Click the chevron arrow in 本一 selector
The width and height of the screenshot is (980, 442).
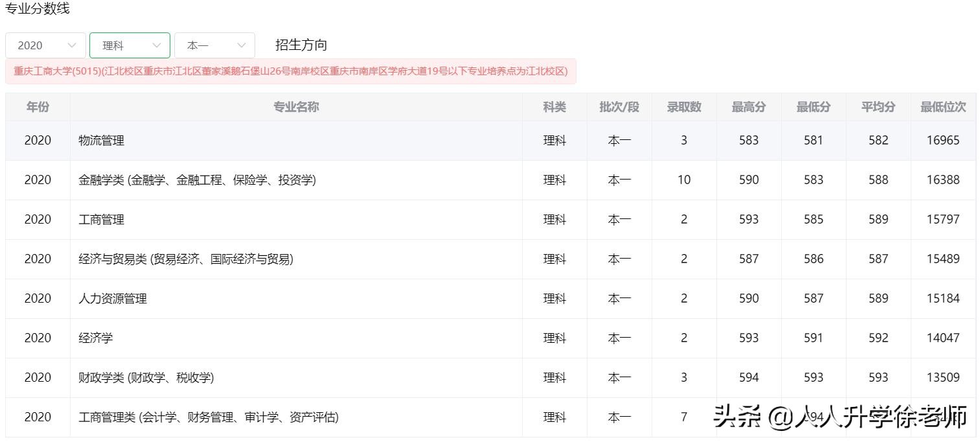pos(242,45)
